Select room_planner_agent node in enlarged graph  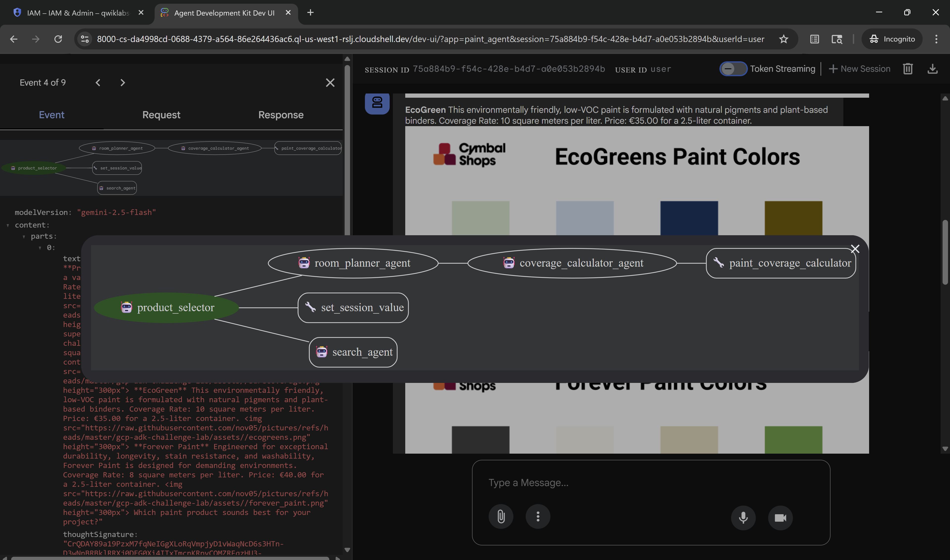(353, 263)
